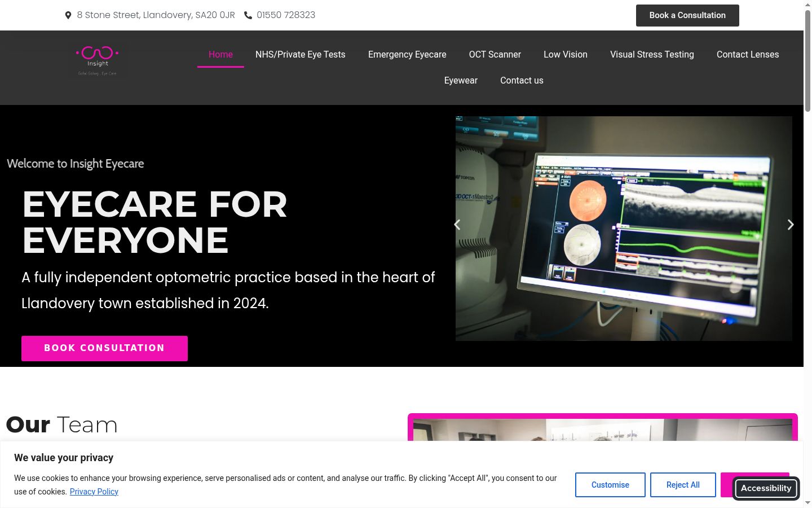Image resolution: width=812 pixels, height=508 pixels.
Task: Navigate to Emergency Eyecare
Action: point(407,54)
